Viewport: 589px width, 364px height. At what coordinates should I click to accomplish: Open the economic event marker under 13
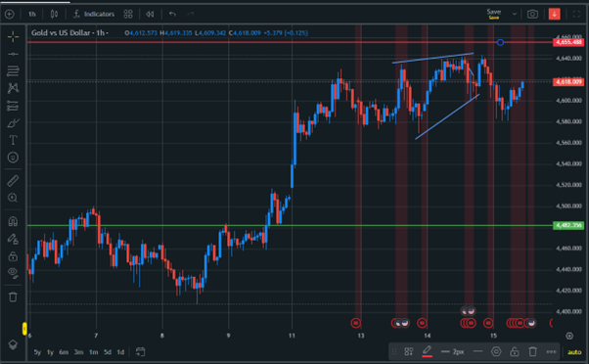pos(356,323)
